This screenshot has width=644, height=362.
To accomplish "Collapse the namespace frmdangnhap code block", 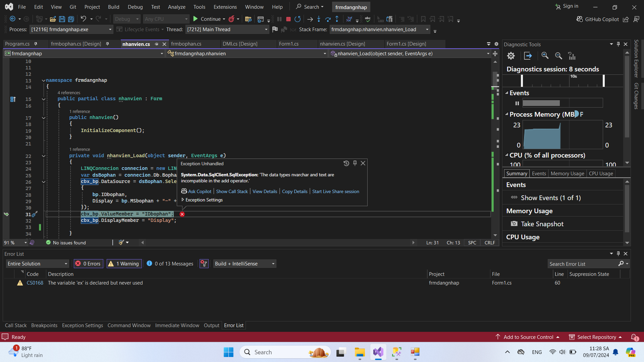I will click(x=44, y=80).
